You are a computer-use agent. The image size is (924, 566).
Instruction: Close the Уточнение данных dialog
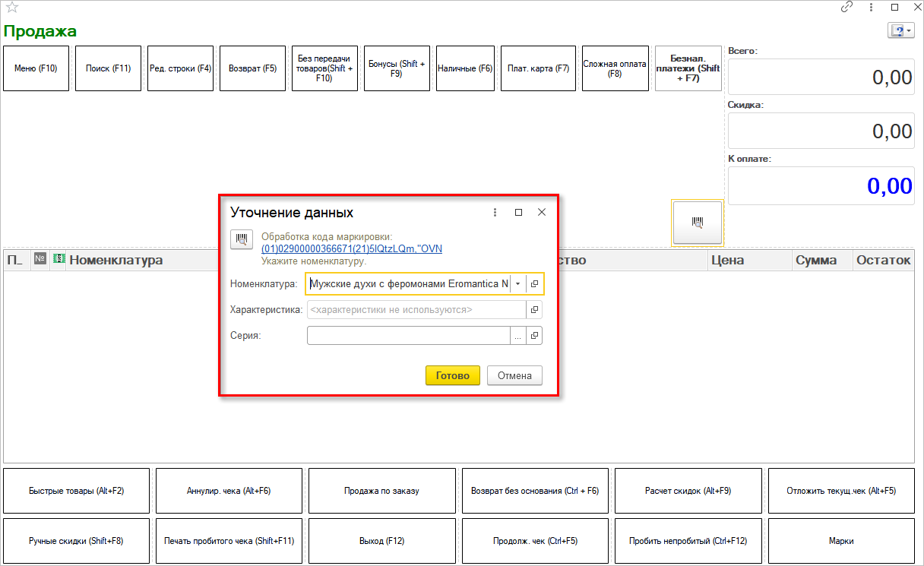pyautogui.click(x=542, y=213)
